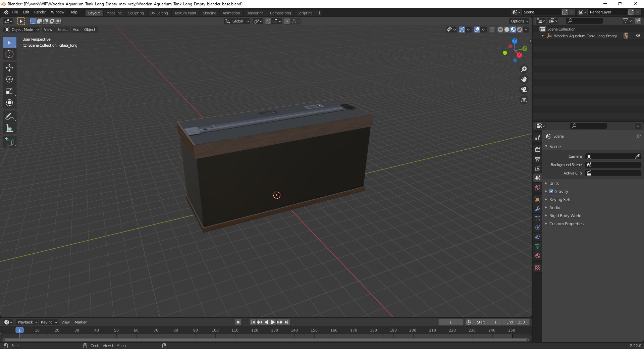Expand the Audio panel
This screenshot has height=349, width=644.
coord(554,207)
